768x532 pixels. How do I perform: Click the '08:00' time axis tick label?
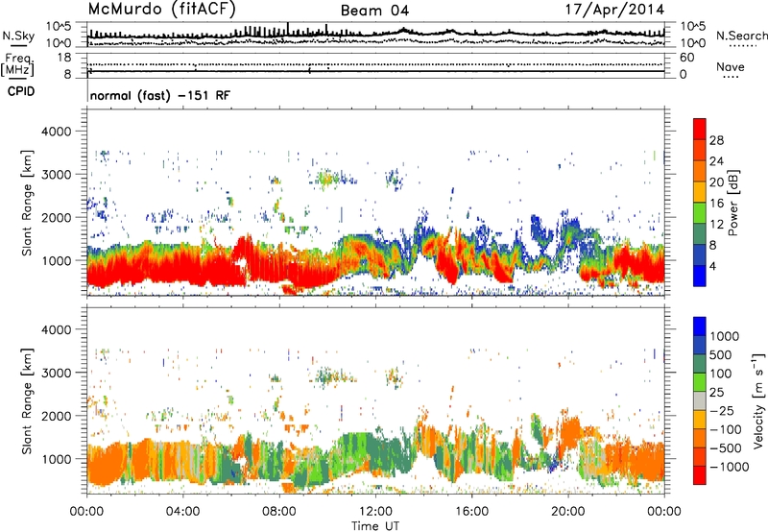tap(279, 512)
